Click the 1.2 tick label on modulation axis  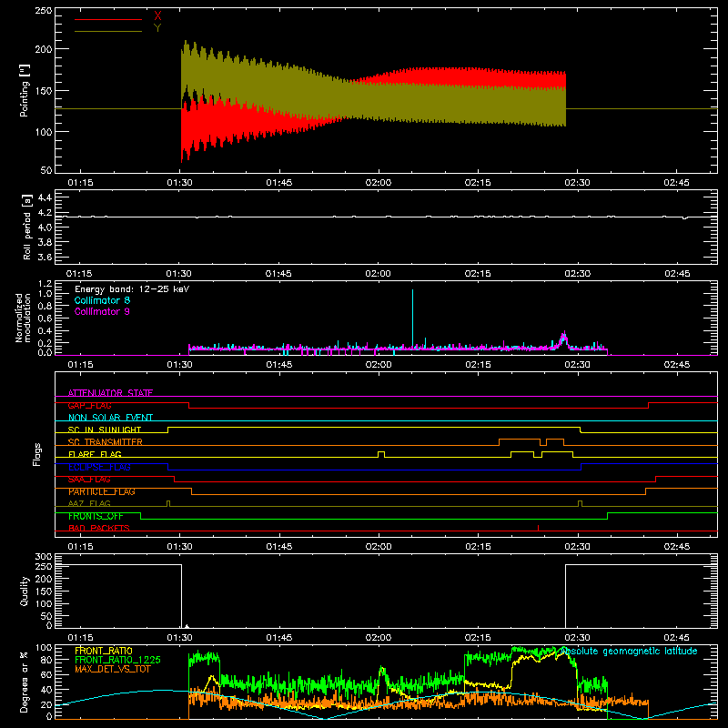(x=45, y=283)
